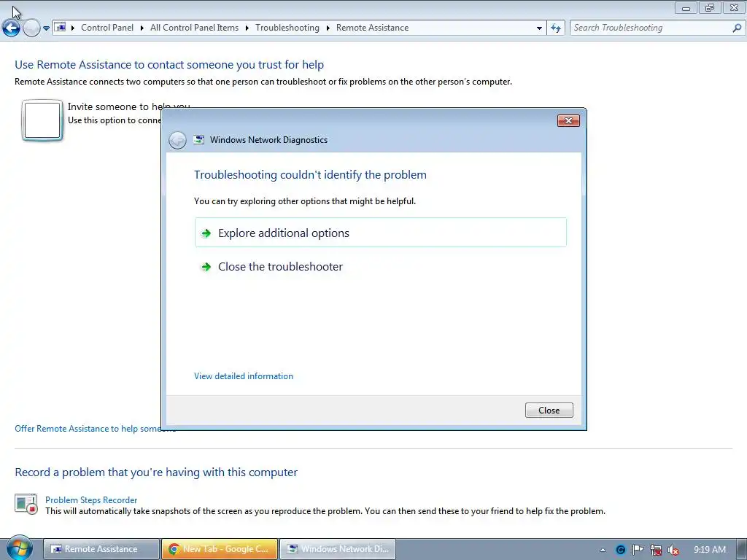Click Explore additional options
The width and height of the screenshot is (747, 560).
[380, 233]
